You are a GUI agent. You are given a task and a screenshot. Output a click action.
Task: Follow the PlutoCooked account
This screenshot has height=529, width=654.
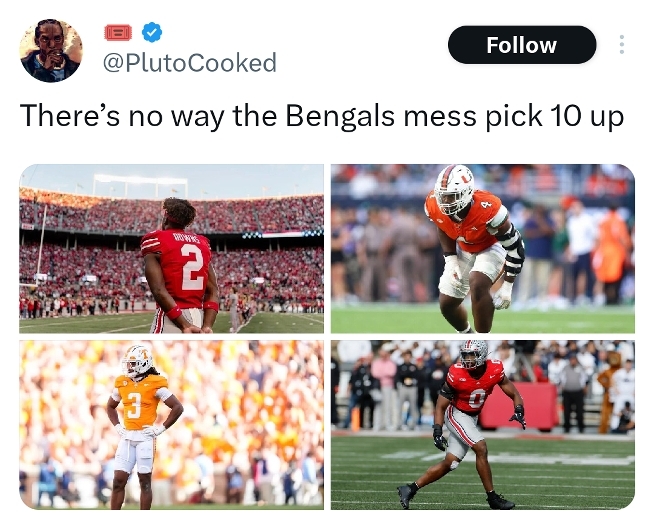(x=522, y=45)
